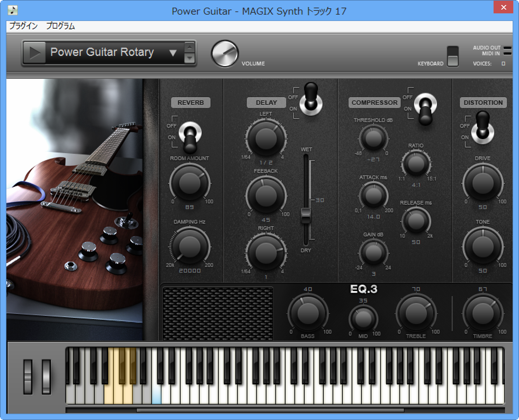The height and width of the screenshot is (420, 519).
Task: Step to previous preset with up arrow
Action: 190,48
